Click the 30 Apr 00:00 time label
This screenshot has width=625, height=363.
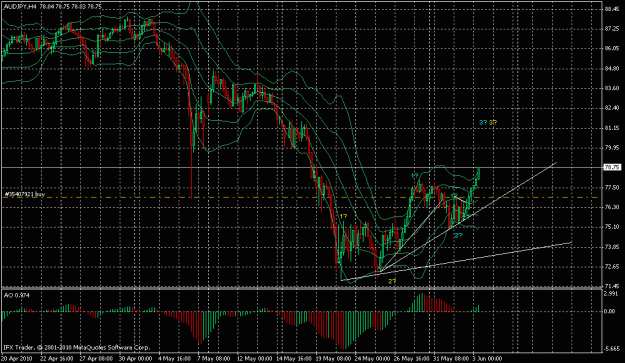pos(135,358)
